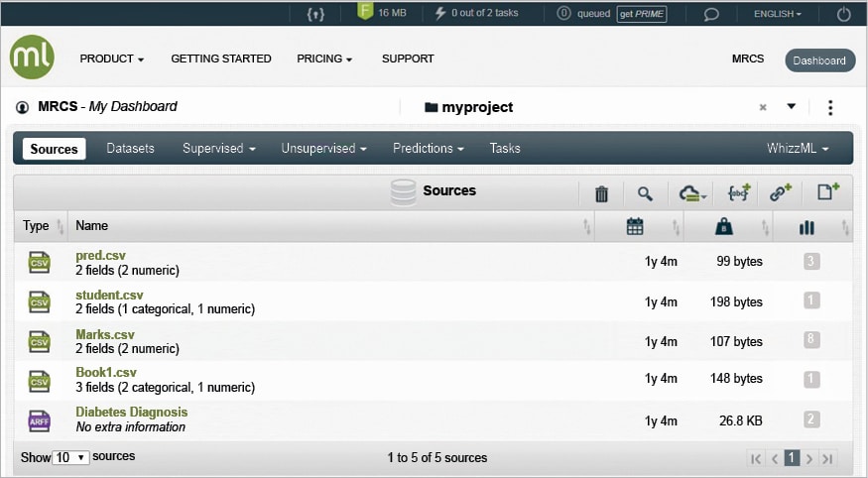Open the chat bubble messages icon
Image resolution: width=868 pixels, height=478 pixels.
(711, 15)
